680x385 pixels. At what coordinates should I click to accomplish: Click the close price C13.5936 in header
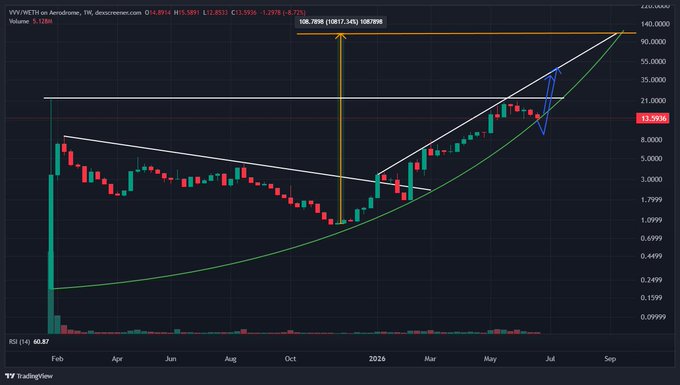(x=245, y=13)
